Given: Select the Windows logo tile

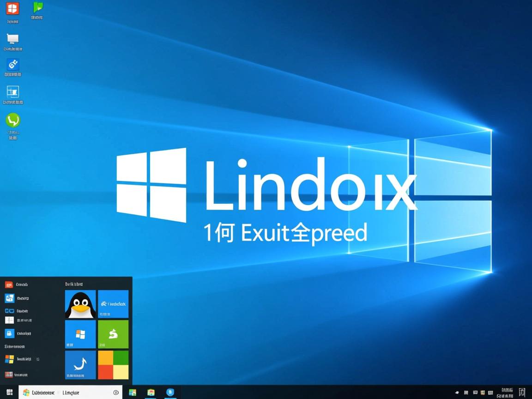Looking at the screenshot, I should pos(80,333).
